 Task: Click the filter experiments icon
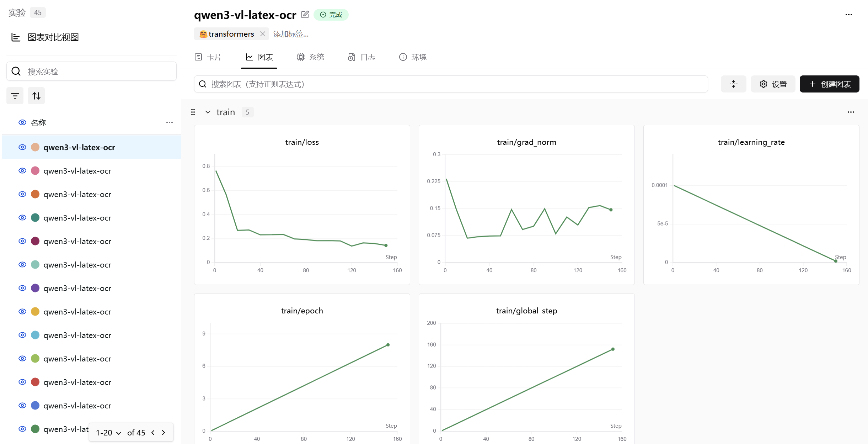coord(15,96)
